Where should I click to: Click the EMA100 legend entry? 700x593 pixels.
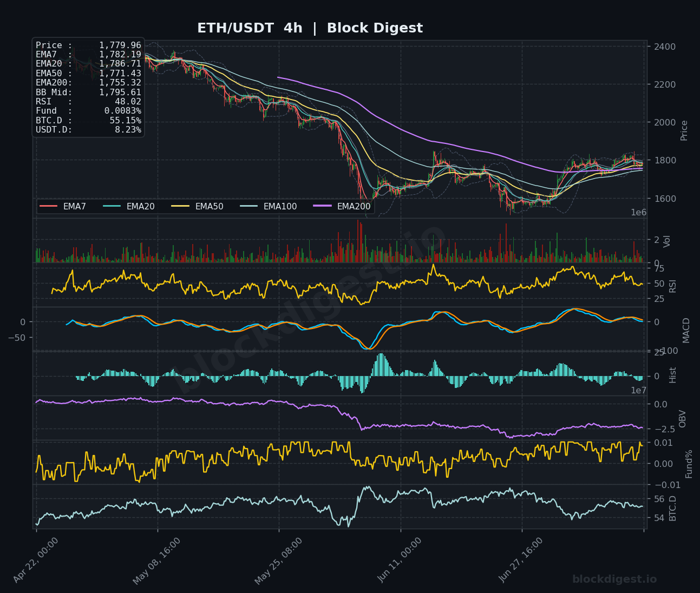[269, 206]
